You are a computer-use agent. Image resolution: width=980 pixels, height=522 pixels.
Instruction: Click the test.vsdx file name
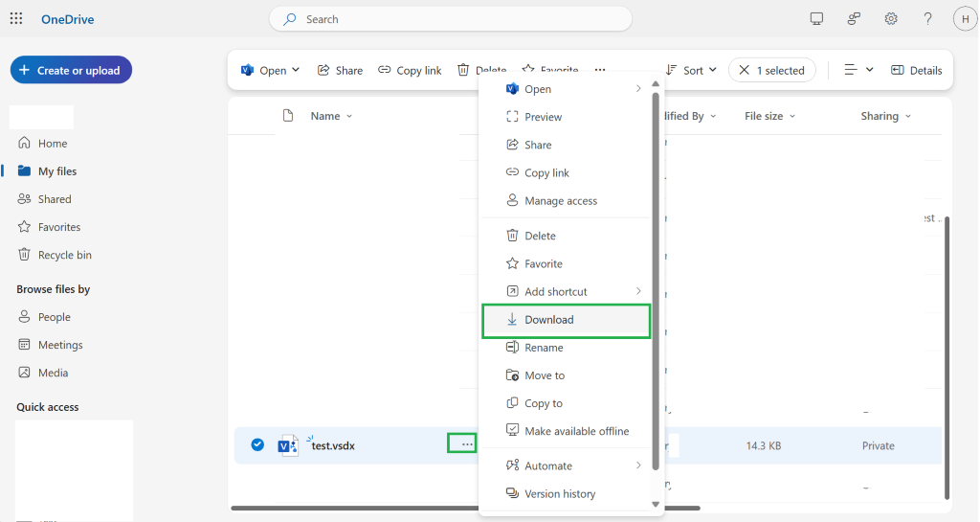(x=333, y=445)
